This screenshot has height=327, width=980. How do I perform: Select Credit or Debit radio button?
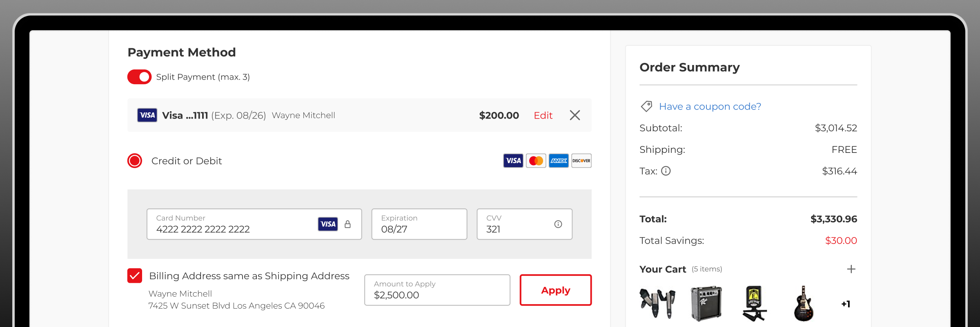[135, 161]
